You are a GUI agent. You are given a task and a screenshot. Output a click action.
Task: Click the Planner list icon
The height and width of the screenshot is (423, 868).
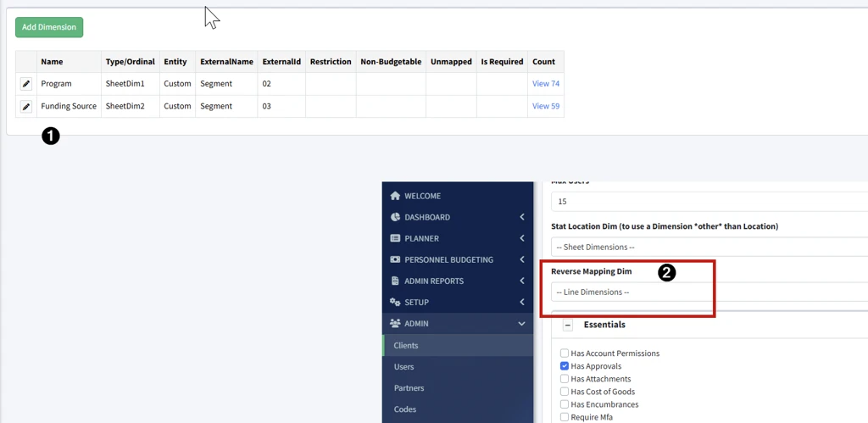[x=395, y=238]
